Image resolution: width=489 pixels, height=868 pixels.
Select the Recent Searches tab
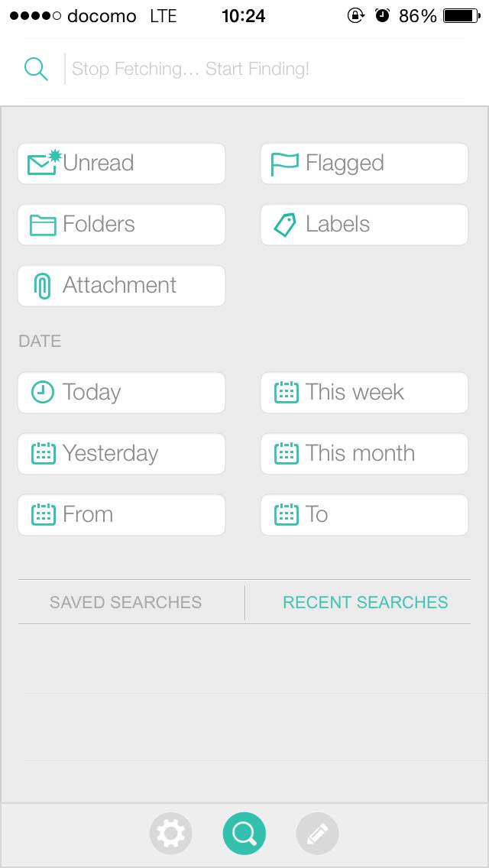tap(365, 602)
